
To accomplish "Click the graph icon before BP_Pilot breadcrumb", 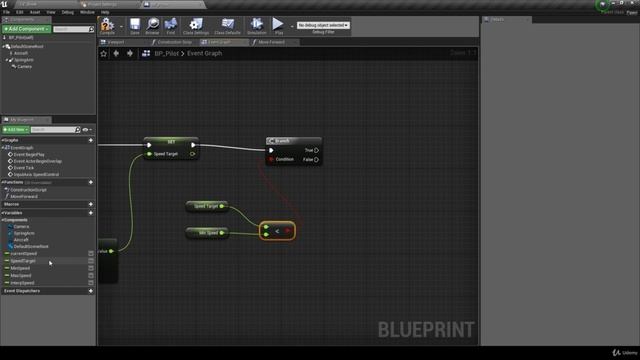I will pos(146,53).
